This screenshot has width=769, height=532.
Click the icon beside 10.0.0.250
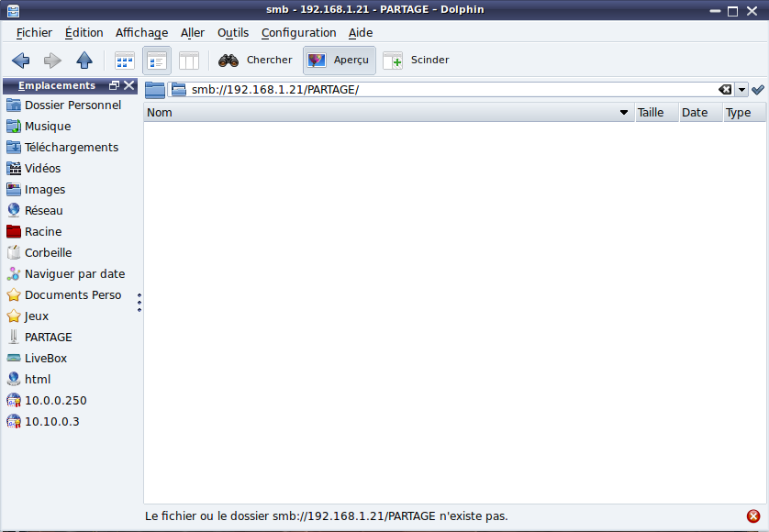14,400
